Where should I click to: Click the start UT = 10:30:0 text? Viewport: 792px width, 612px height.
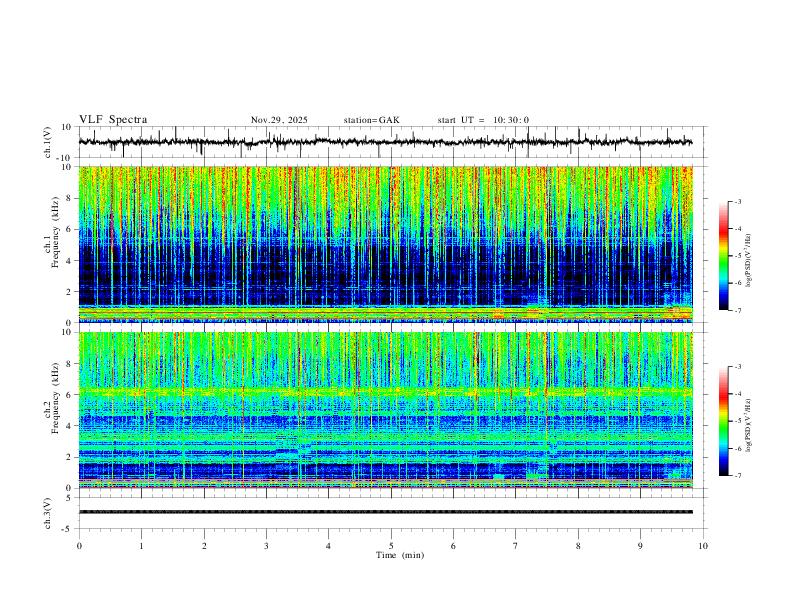(x=483, y=120)
